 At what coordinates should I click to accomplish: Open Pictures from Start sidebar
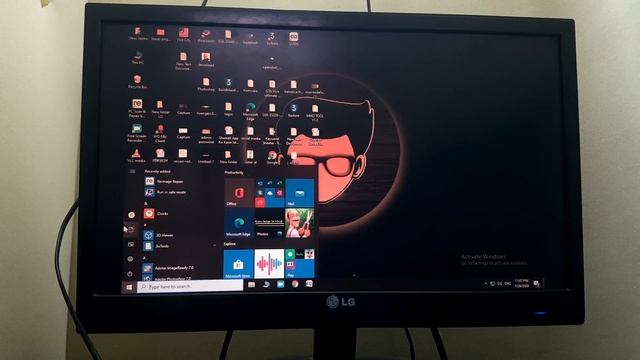[x=131, y=244]
